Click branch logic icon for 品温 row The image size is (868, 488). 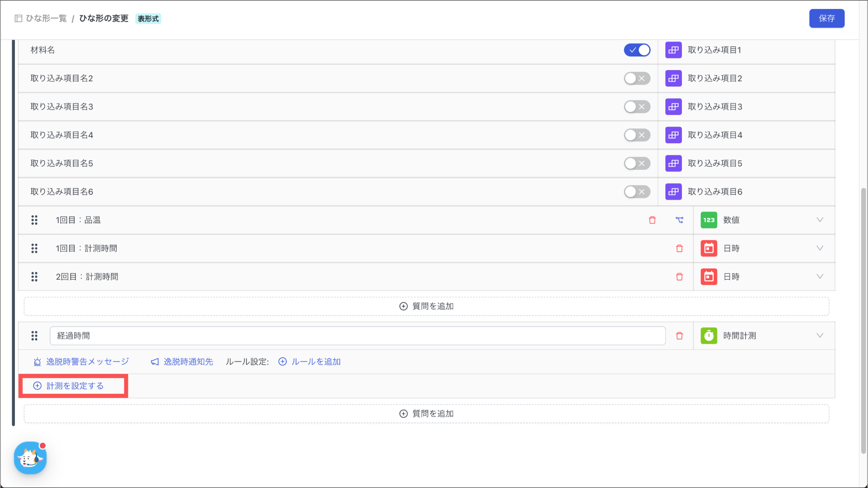tap(679, 220)
